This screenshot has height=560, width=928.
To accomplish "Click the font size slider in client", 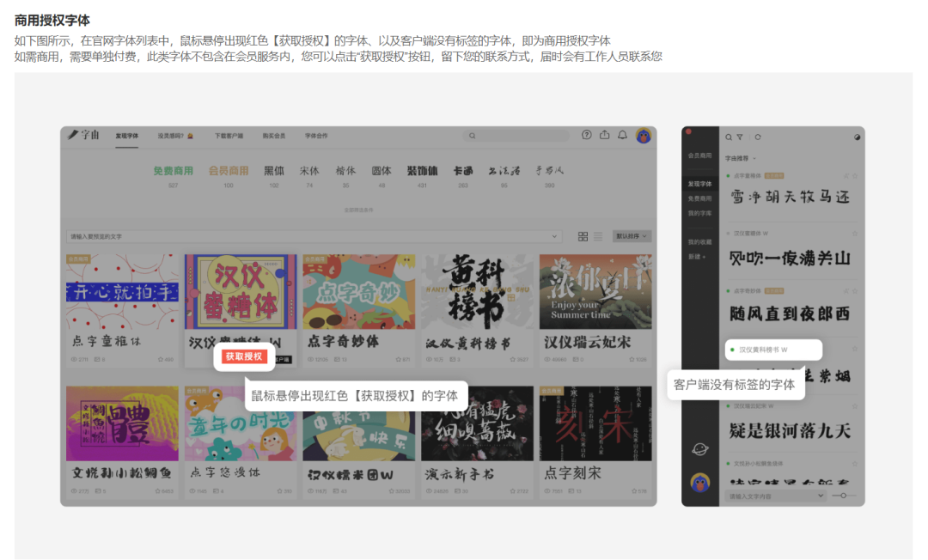I will (x=844, y=496).
